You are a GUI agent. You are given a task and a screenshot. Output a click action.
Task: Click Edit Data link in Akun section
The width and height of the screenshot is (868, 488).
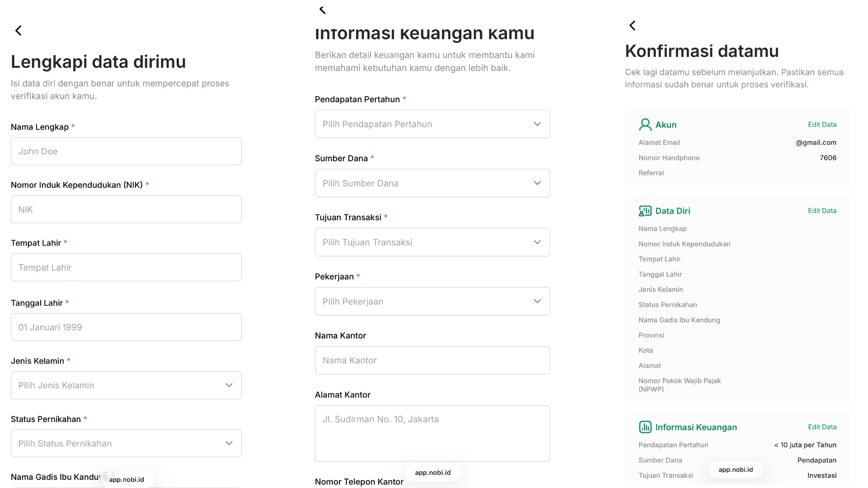tap(822, 125)
